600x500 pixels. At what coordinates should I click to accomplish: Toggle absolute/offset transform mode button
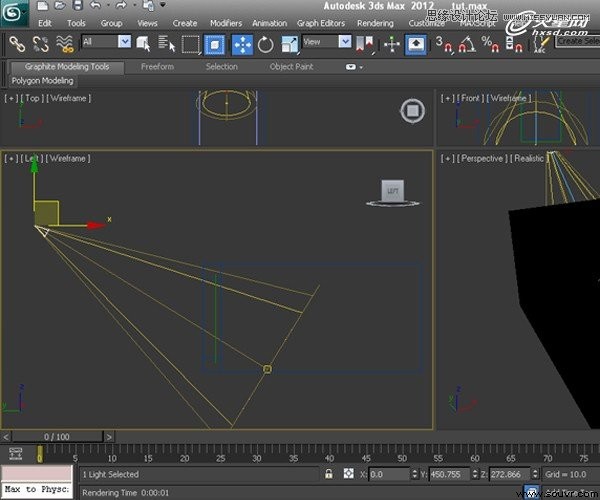click(348, 474)
